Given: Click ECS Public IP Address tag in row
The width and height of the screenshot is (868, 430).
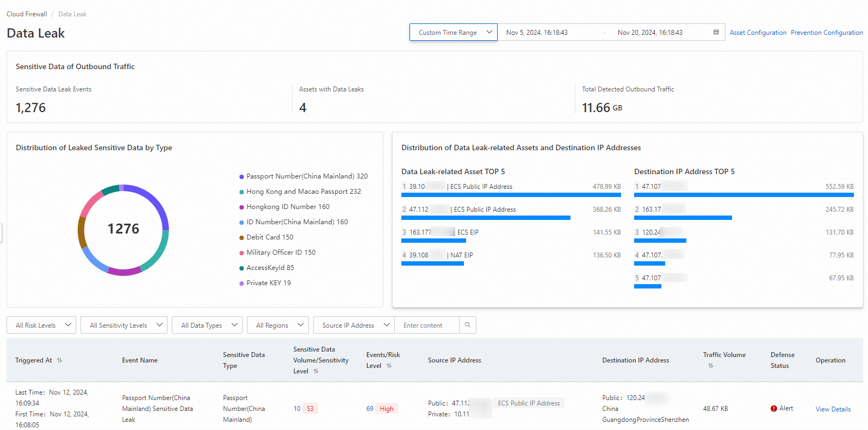Looking at the screenshot, I should coord(529,403).
